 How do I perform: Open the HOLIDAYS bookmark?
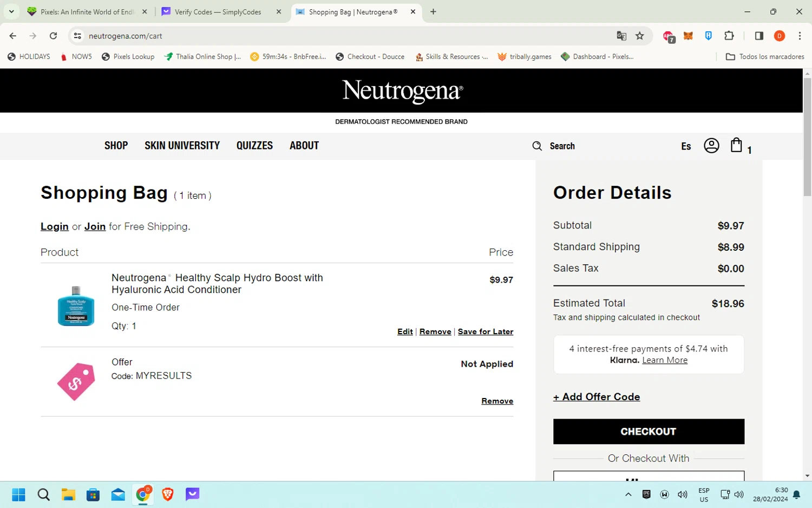29,56
